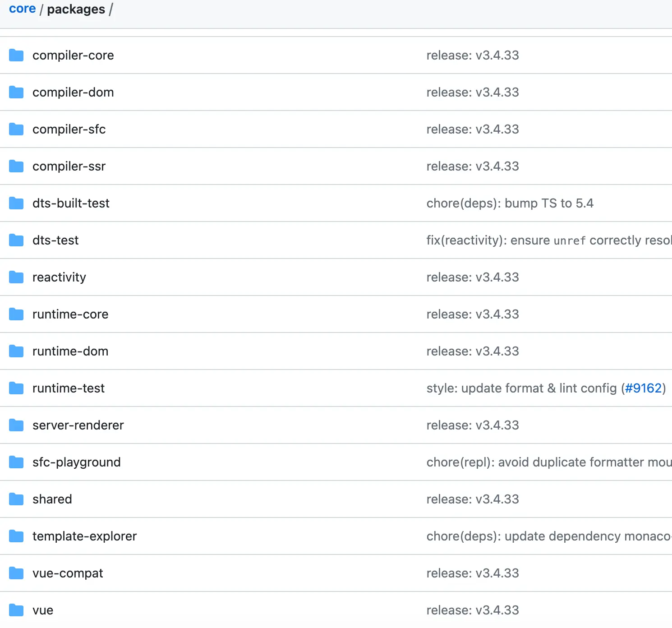Open the runtime-dom directory link
The image size is (672, 628).
point(70,351)
